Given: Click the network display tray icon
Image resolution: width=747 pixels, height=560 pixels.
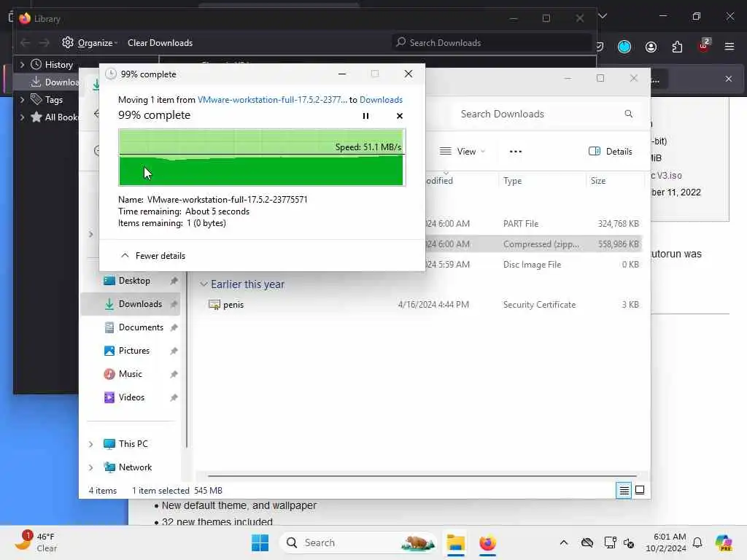Looking at the screenshot, I should [610, 542].
